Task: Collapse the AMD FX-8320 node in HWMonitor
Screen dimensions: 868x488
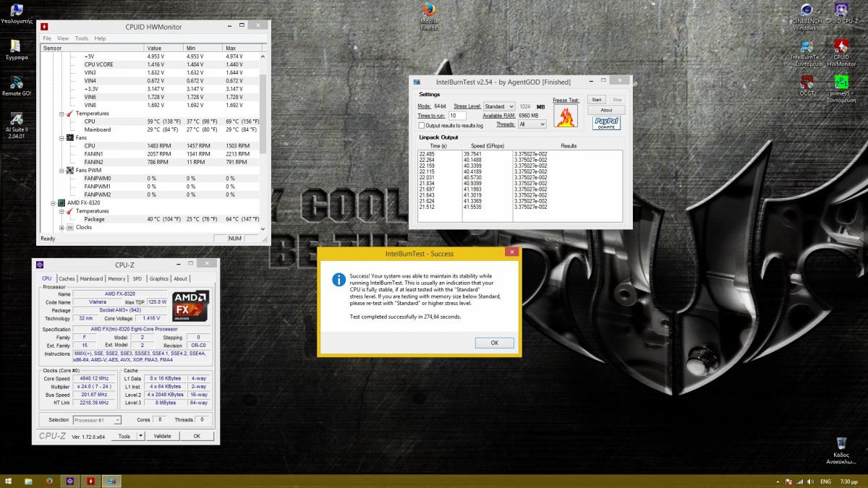Action: pyautogui.click(x=53, y=203)
